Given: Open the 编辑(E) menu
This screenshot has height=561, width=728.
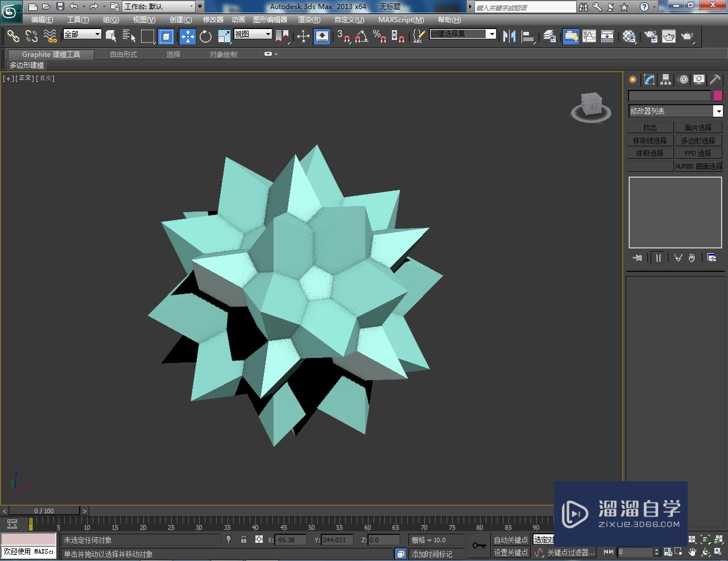Looking at the screenshot, I should click(x=42, y=20).
